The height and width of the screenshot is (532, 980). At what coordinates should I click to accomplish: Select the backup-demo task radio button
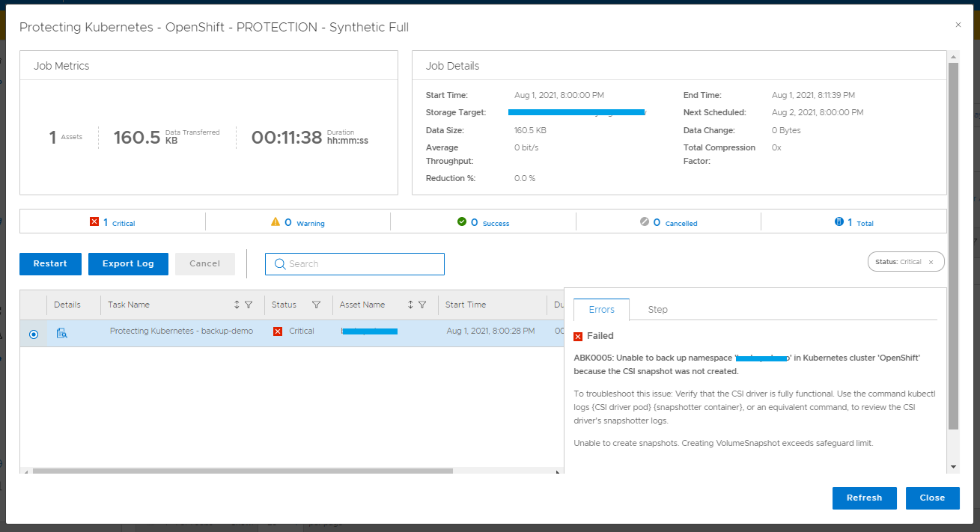click(34, 334)
